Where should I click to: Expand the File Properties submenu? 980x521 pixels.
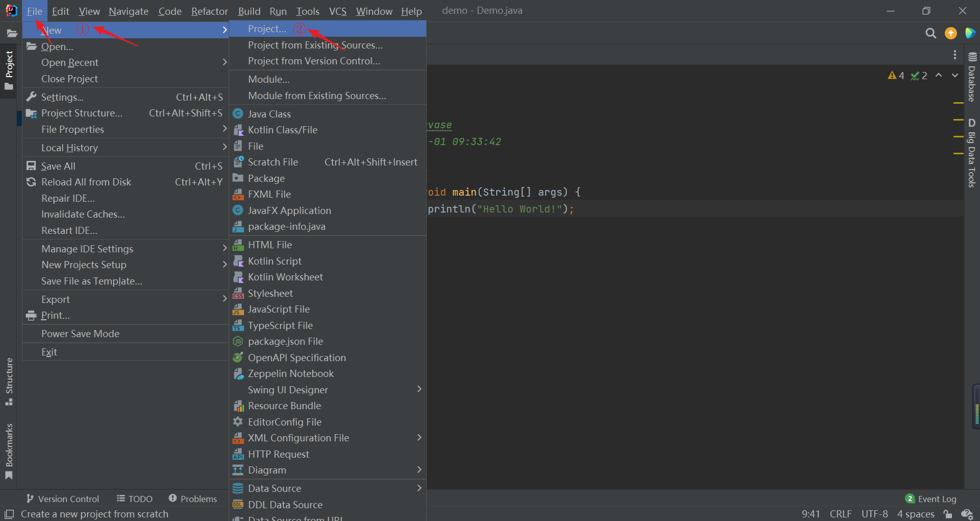coord(125,129)
